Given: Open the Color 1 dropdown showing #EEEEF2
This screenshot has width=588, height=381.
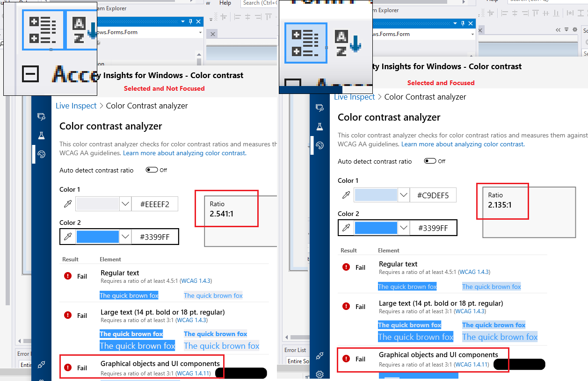Looking at the screenshot, I should 125,204.
